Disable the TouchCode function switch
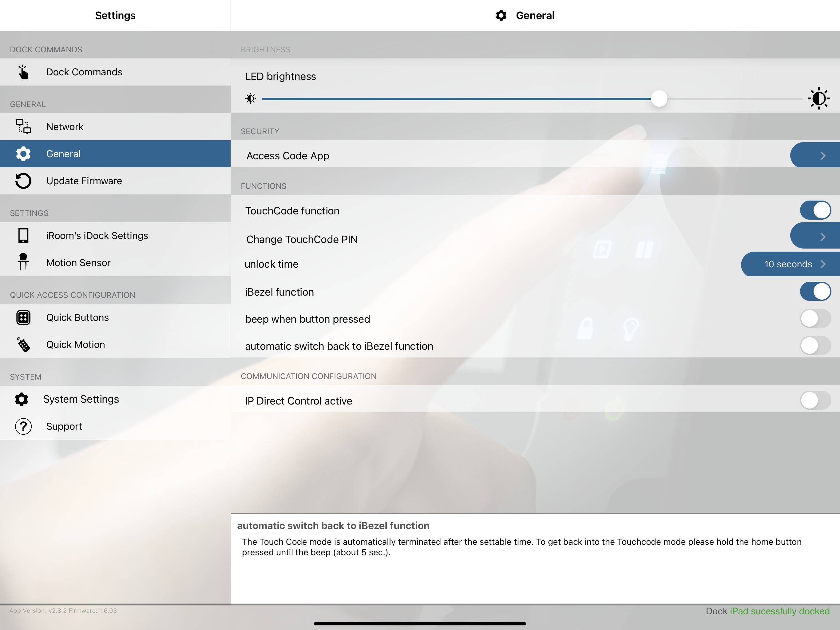 pos(815,210)
